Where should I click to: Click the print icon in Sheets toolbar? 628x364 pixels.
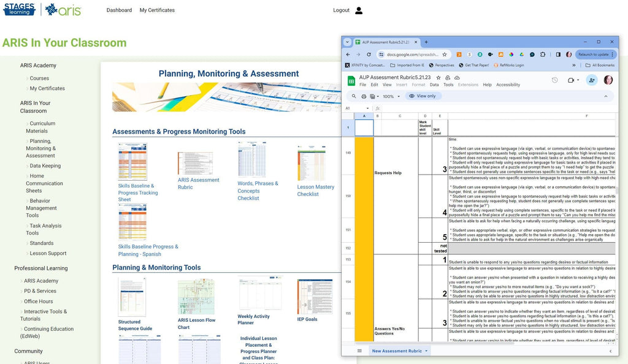364,96
